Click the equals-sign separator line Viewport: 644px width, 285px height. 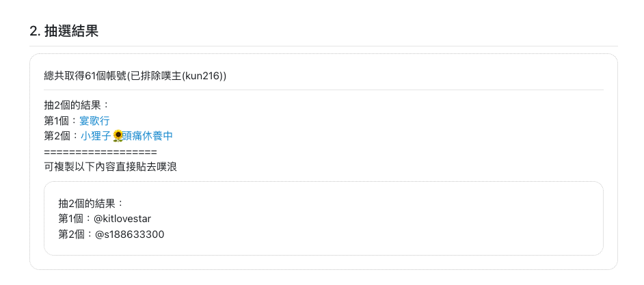(100, 152)
